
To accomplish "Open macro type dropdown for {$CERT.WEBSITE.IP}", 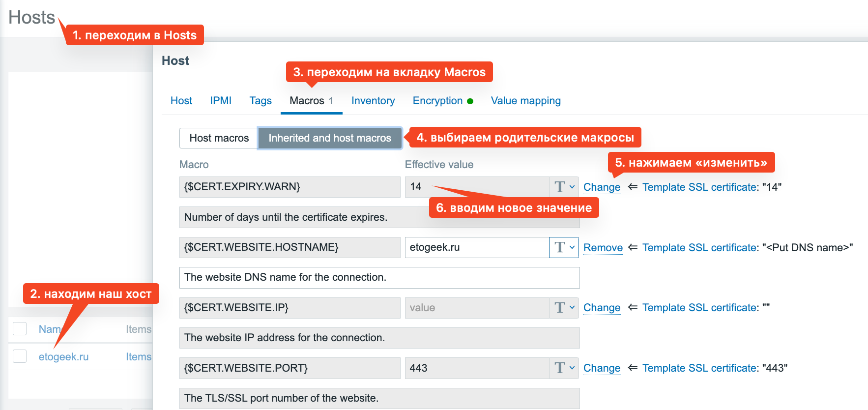I will 564,308.
